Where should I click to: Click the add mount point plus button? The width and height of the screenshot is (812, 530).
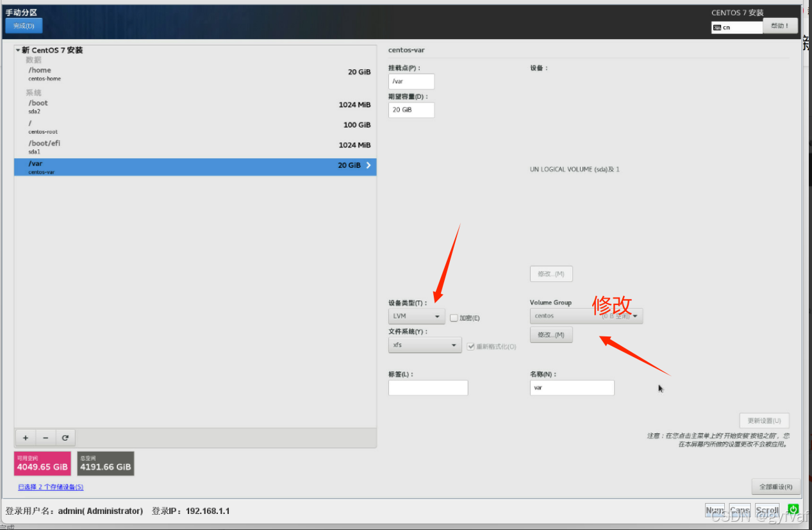26,438
